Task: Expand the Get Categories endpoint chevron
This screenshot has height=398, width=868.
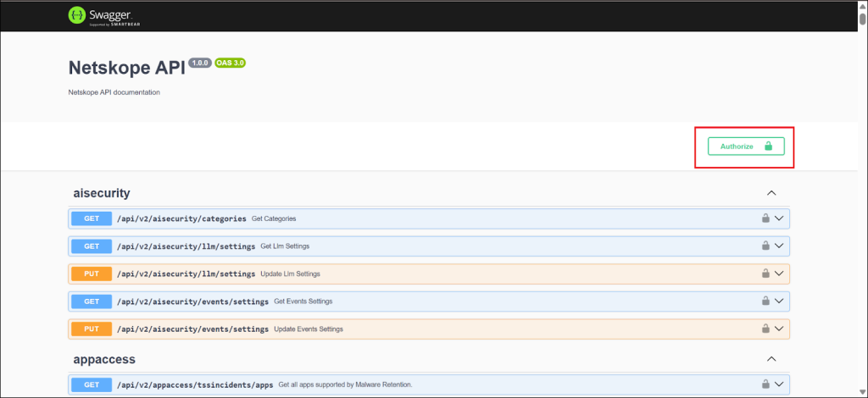Action: pos(779,218)
